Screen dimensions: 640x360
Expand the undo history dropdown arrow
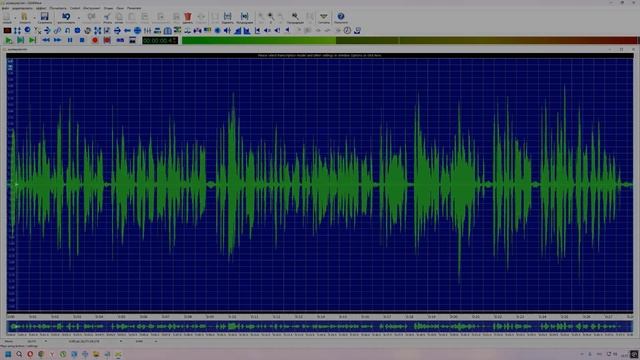pos(79,18)
